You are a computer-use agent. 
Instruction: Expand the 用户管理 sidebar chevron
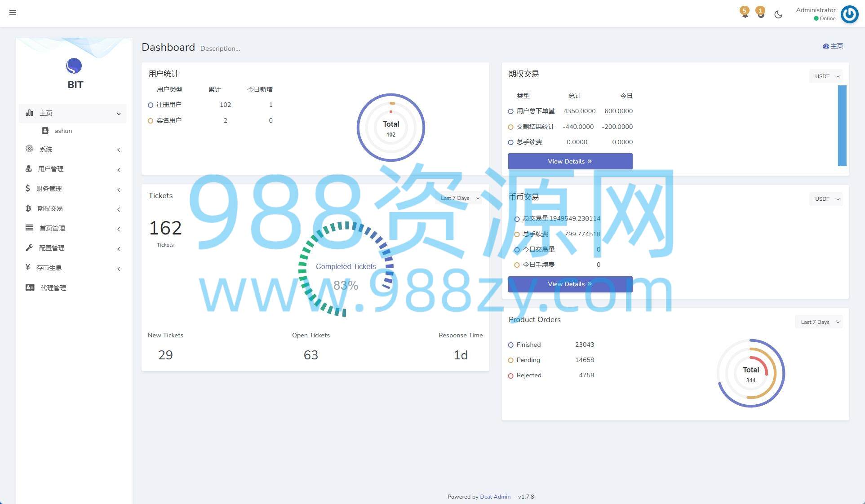point(119,170)
